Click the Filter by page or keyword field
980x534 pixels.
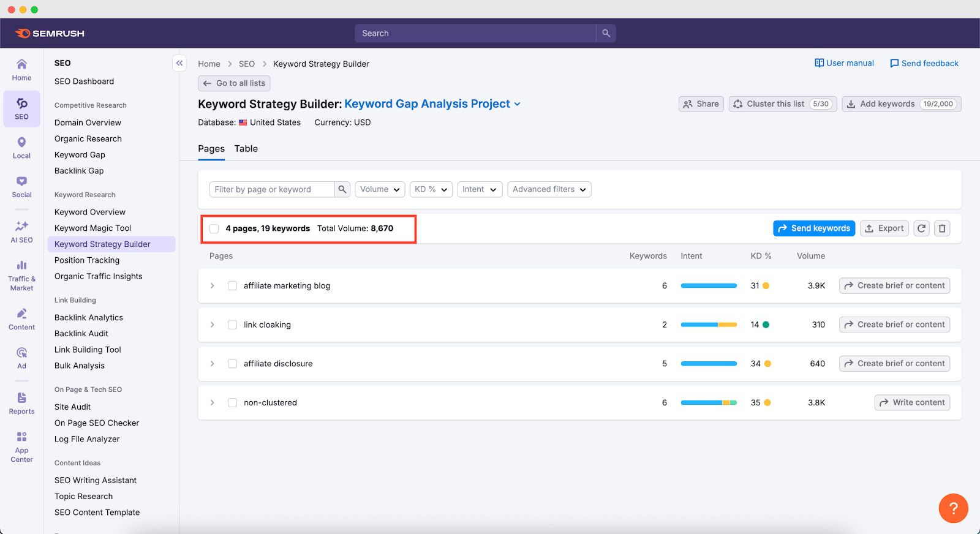[x=272, y=189]
